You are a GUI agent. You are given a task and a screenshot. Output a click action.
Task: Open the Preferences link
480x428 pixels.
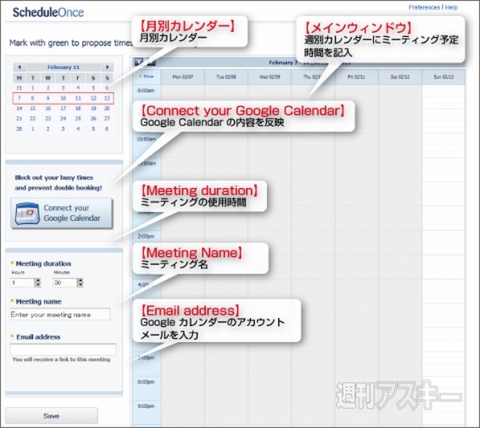(424, 7)
